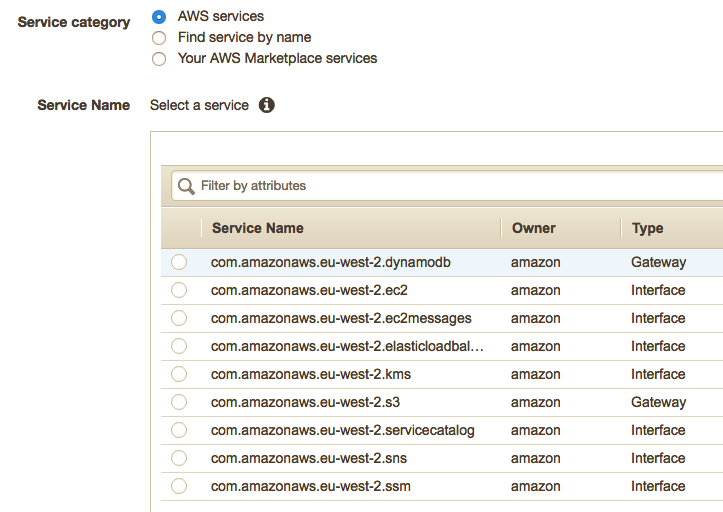Click com.amazonaws.eu-west-2.sns service name
723x512 pixels.
pos(309,458)
